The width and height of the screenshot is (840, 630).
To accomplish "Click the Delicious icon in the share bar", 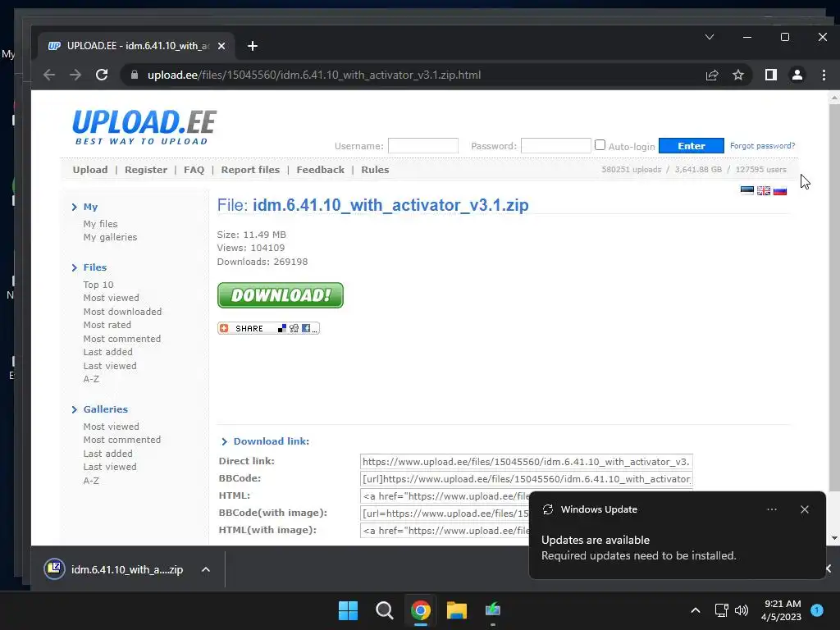I will click(282, 328).
